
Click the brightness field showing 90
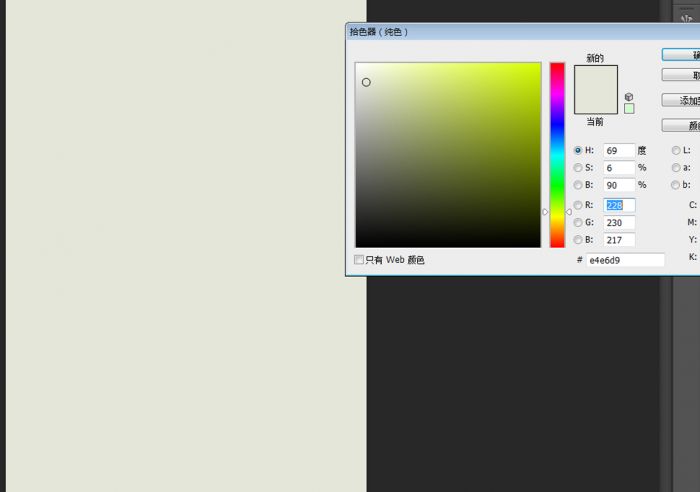pyautogui.click(x=619, y=185)
